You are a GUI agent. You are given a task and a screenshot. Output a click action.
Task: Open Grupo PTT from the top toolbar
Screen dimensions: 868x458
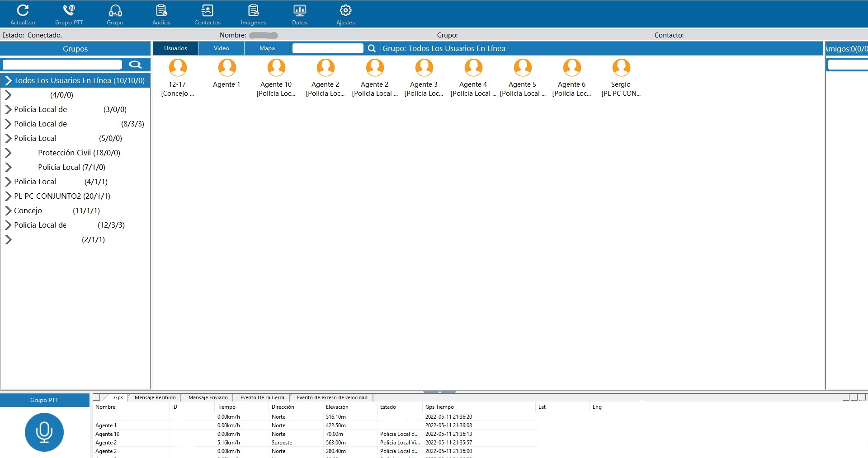[69, 10]
